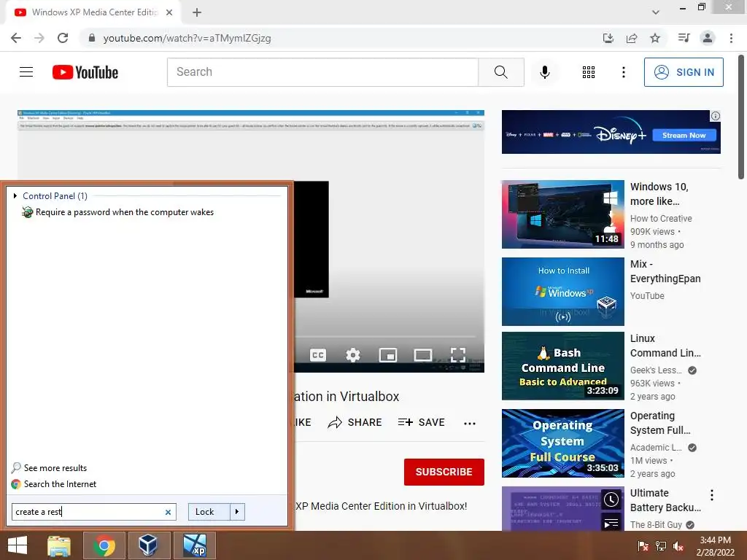Start voice search with microphone icon

pos(544,72)
